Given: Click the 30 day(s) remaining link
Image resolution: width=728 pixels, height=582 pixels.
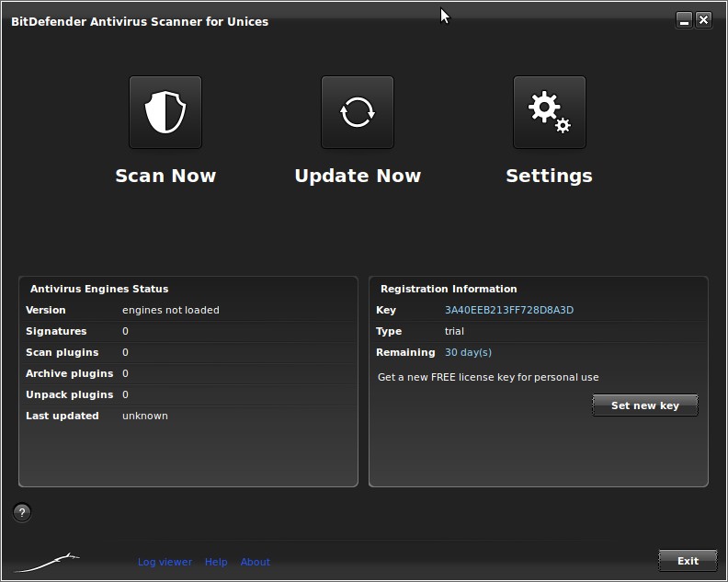Looking at the screenshot, I should click(468, 352).
